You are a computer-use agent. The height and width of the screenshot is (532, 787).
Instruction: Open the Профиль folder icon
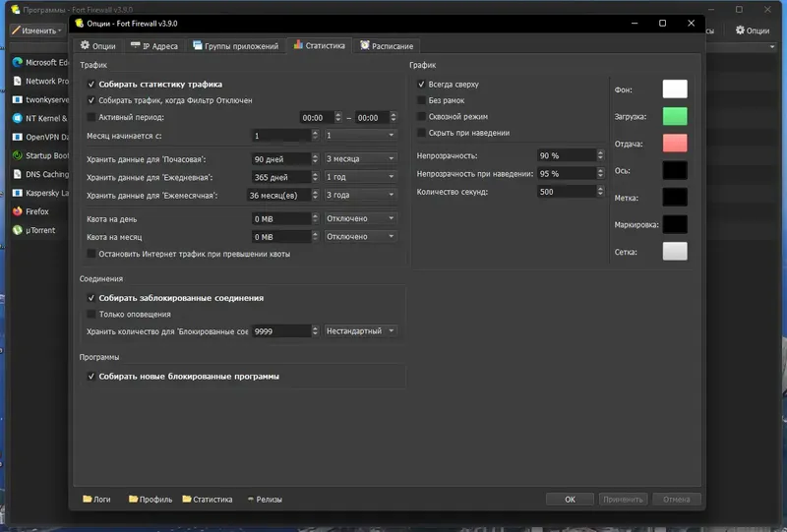pyautogui.click(x=133, y=499)
